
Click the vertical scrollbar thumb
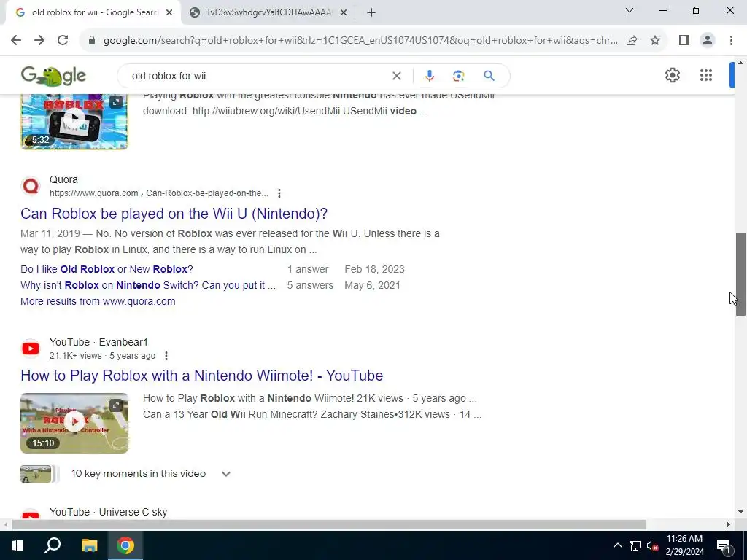click(740, 274)
